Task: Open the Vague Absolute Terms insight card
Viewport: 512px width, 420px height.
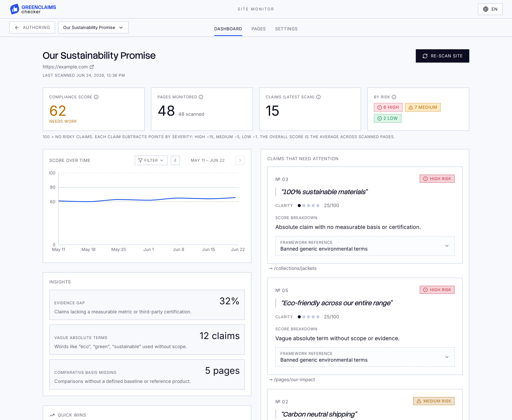Action: click(x=147, y=340)
